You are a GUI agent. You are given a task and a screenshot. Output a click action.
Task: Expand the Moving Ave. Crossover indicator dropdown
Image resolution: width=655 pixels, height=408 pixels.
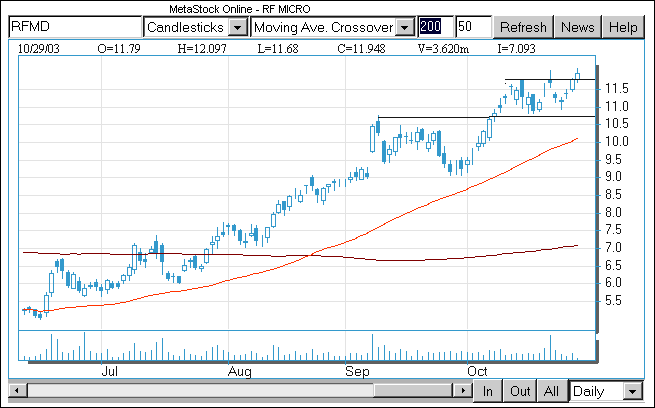pos(404,28)
